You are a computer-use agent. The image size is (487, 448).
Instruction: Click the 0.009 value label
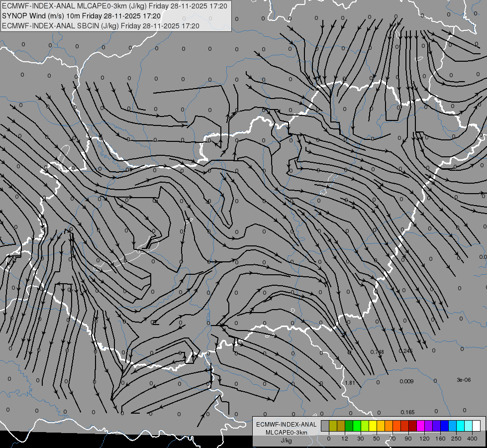point(406,381)
